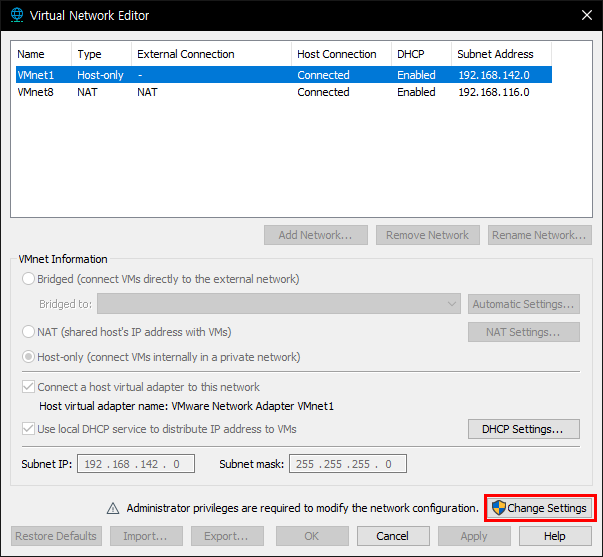This screenshot has width=603, height=557.
Task: Click Rename Network button
Action: pyautogui.click(x=540, y=235)
